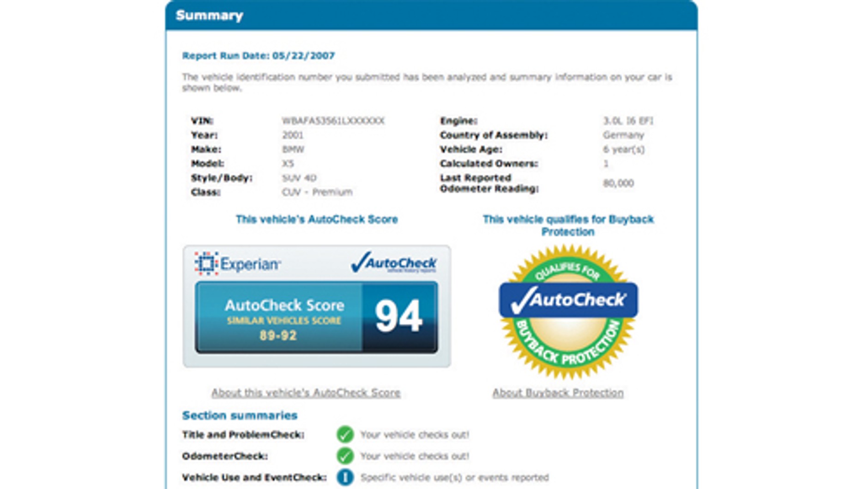Screen dimensions: 868x489
Task: Click 'Your vehicle checks out!' beside OdometerCheck
Action: point(415,456)
